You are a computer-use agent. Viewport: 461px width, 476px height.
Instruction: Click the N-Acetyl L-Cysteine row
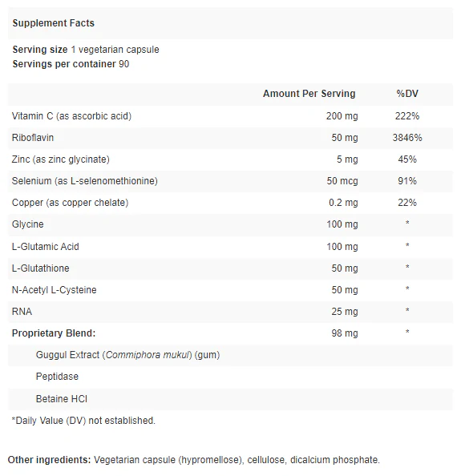tap(230, 290)
